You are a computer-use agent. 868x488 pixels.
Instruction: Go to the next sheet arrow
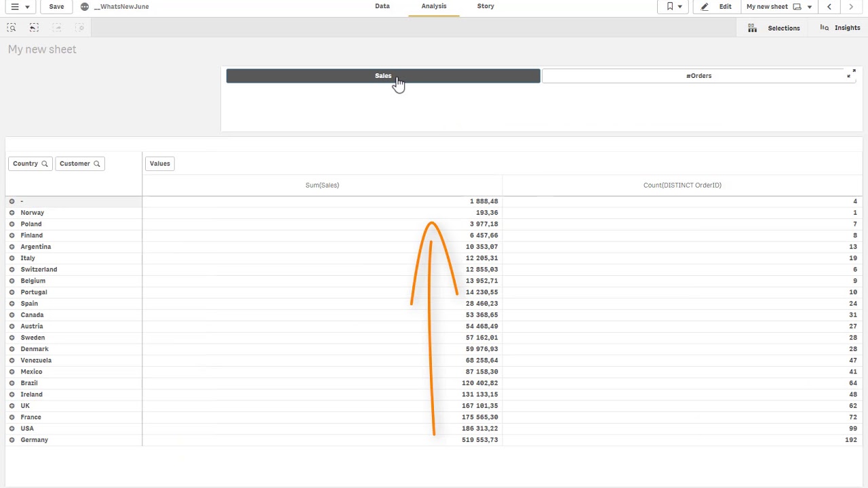pos(851,7)
